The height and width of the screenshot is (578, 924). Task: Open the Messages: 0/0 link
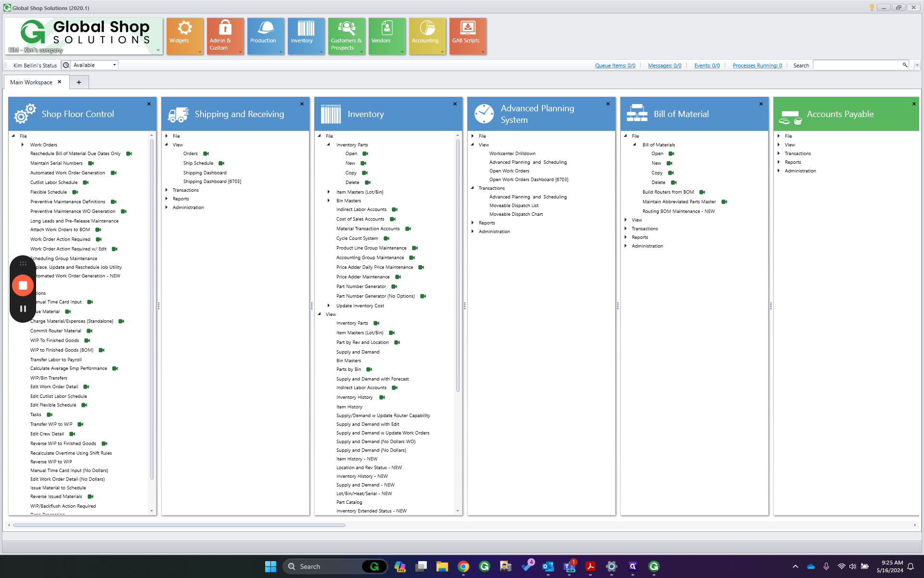click(665, 66)
